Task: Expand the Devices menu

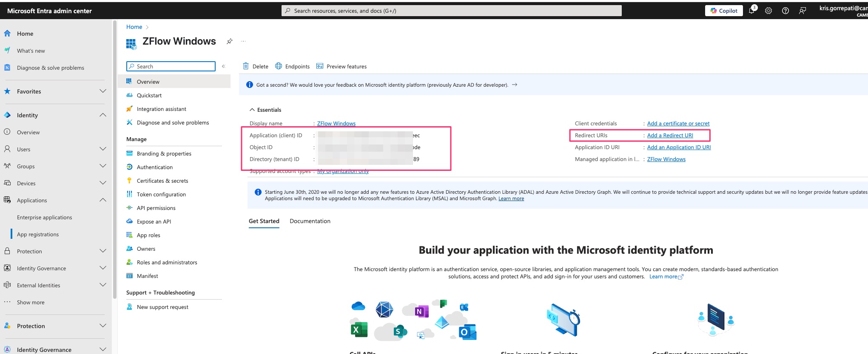Action: [102, 183]
